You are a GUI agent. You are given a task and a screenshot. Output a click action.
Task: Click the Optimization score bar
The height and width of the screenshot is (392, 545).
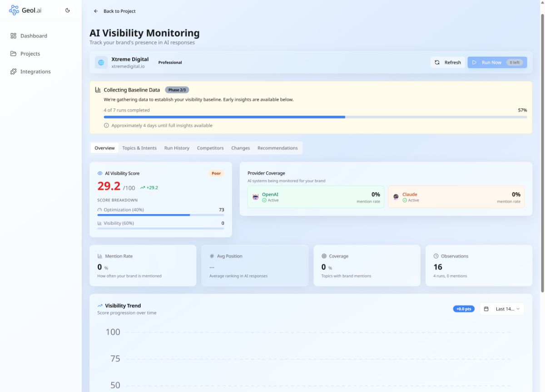[x=160, y=215]
